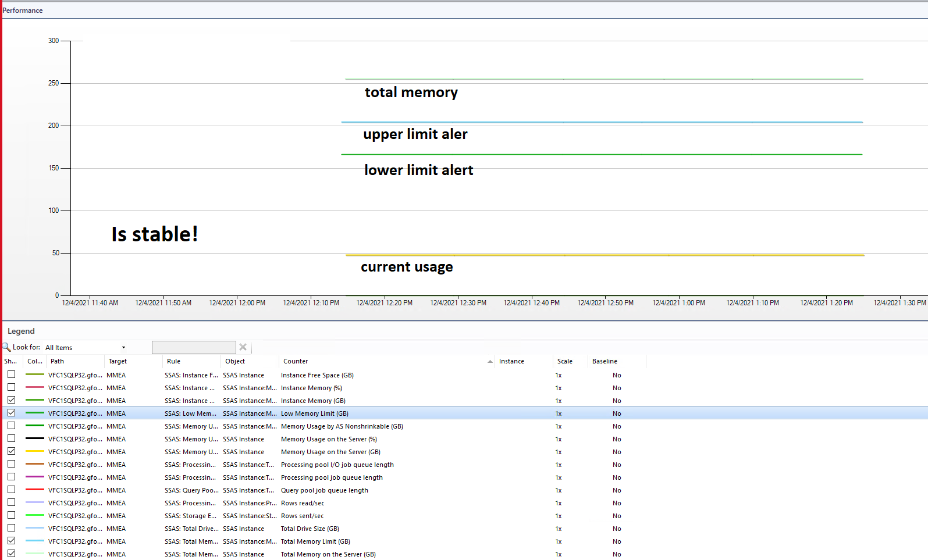Click the 'SSAS: Query Poo...' rule cell
928x560 pixels.
coord(191,490)
